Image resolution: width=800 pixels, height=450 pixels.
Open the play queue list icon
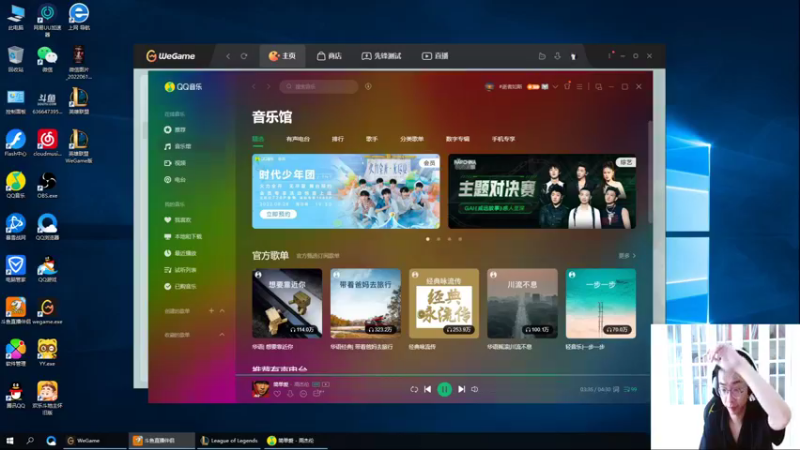point(630,389)
